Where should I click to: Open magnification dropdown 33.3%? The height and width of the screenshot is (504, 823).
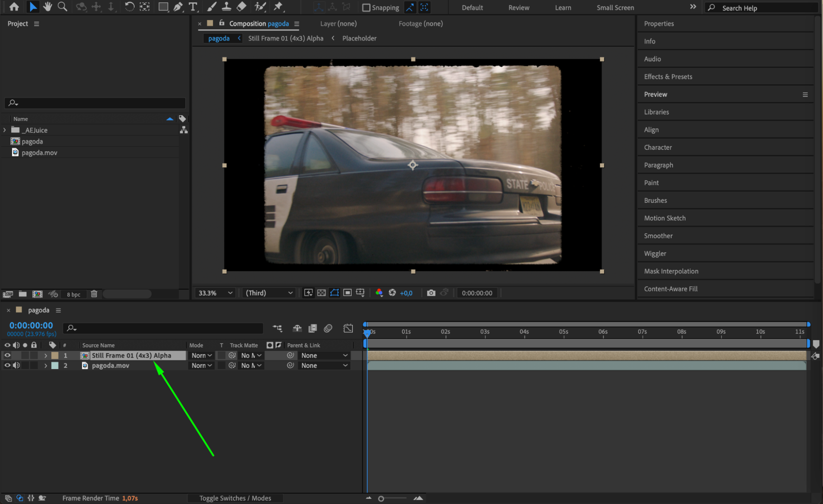click(x=215, y=293)
